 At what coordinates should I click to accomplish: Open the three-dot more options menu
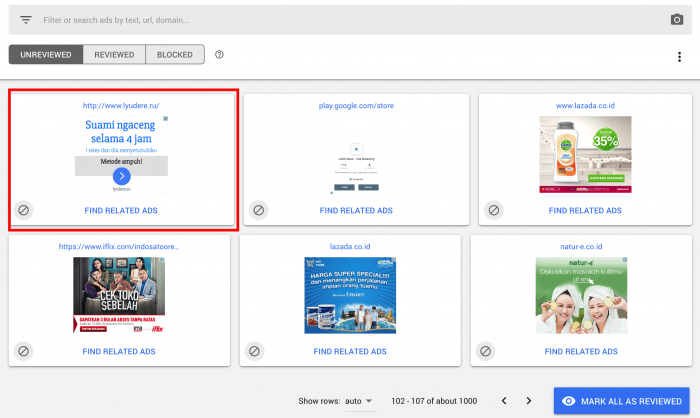679,57
